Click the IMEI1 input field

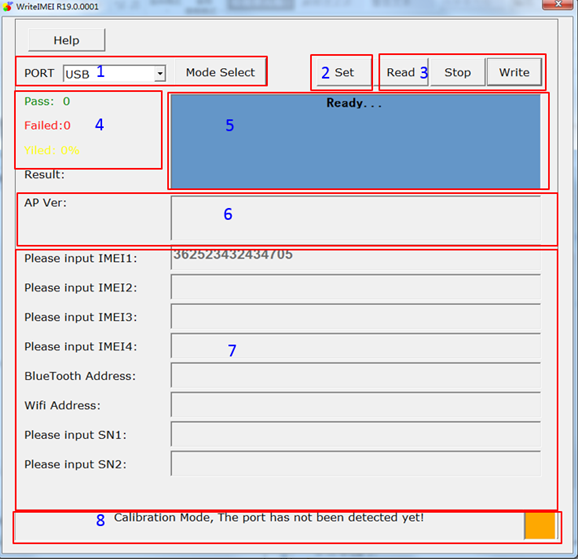(356, 258)
